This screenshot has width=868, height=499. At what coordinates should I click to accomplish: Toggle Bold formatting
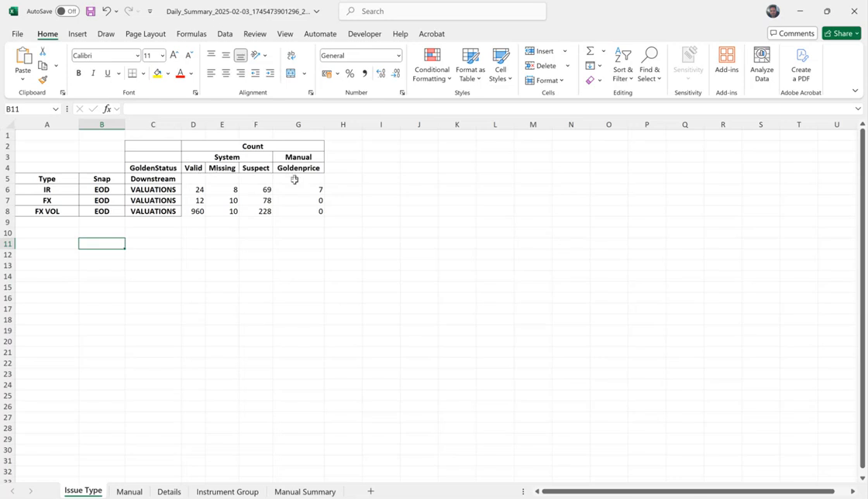pos(78,73)
